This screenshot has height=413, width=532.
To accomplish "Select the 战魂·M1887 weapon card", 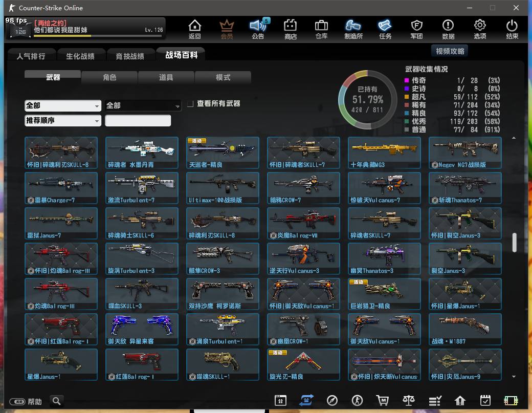I will click(465, 329).
